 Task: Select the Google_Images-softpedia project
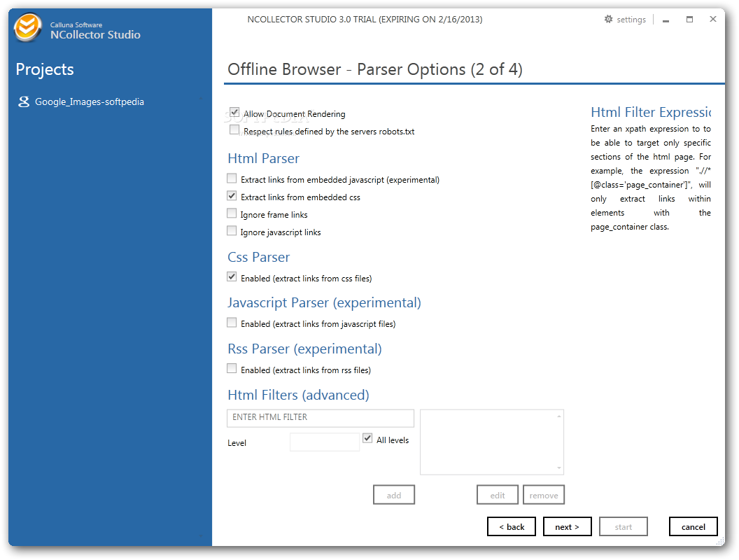click(89, 101)
